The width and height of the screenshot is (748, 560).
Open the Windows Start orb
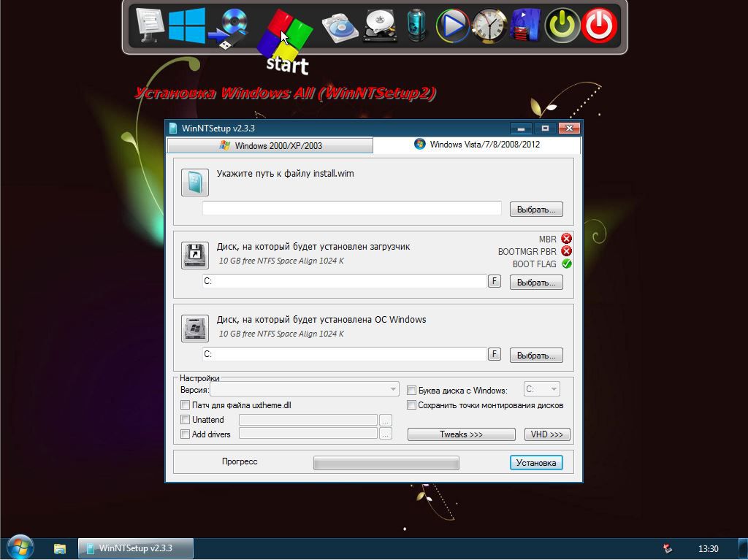20,547
